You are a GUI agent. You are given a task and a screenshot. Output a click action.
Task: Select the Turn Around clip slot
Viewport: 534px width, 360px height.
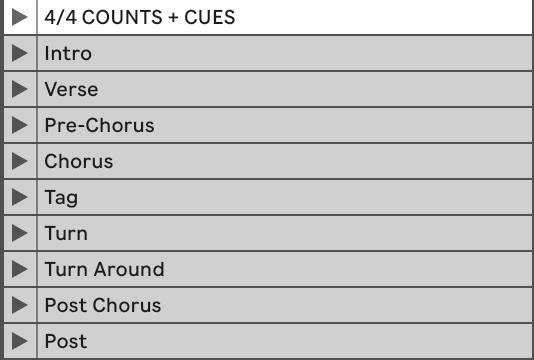pos(285,269)
